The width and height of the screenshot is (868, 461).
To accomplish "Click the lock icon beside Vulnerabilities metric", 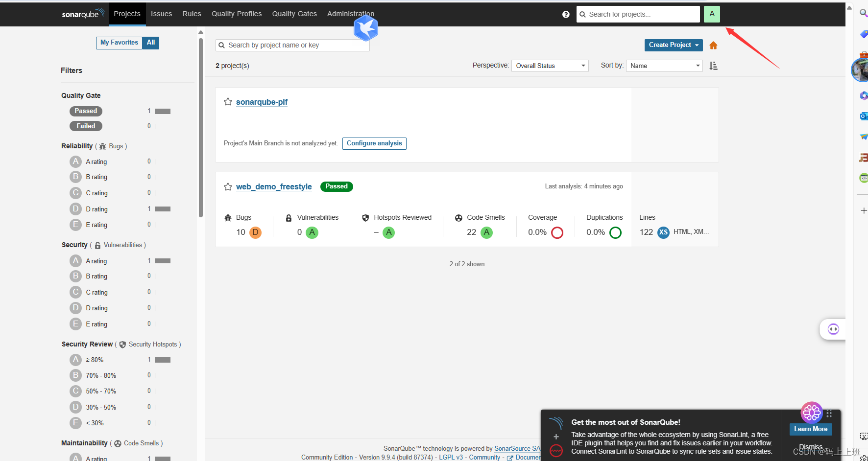I will coord(289,218).
